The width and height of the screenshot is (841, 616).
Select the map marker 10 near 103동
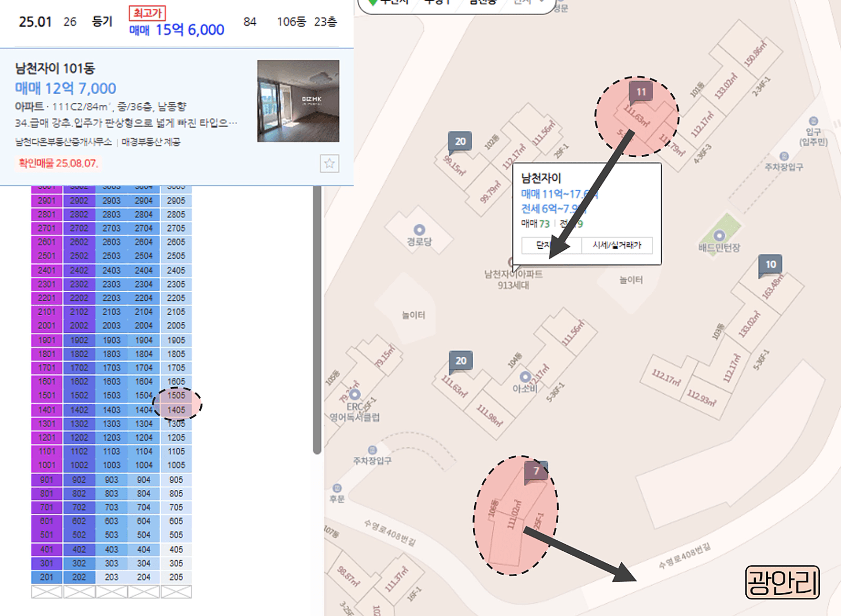pyautogui.click(x=771, y=265)
